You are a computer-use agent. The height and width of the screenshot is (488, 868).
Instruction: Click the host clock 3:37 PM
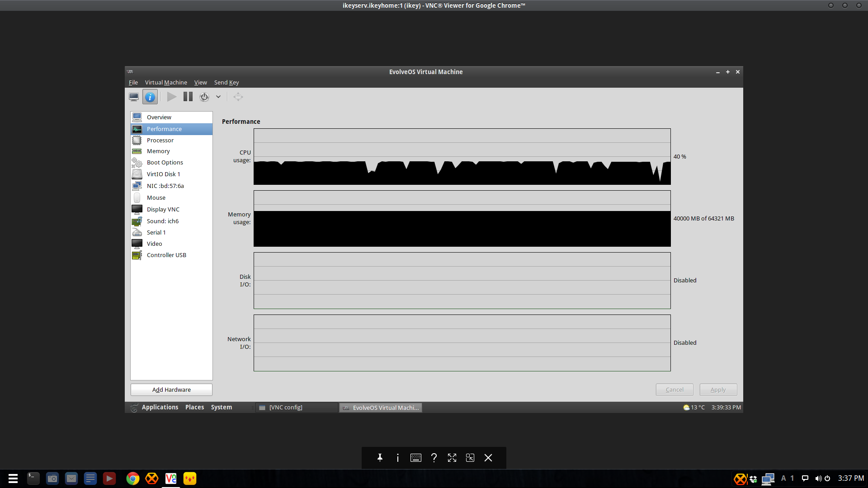pos(851,478)
